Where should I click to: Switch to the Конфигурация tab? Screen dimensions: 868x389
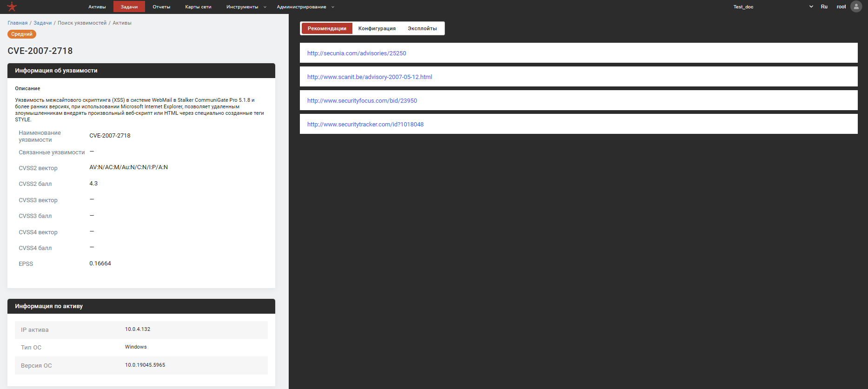[x=377, y=28]
